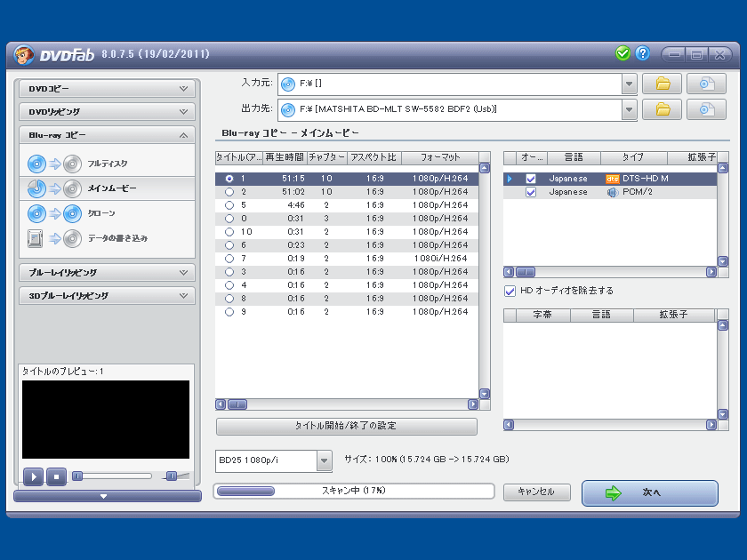Select title 2 radio button
The width and height of the screenshot is (747, 560).
[229, 192]
